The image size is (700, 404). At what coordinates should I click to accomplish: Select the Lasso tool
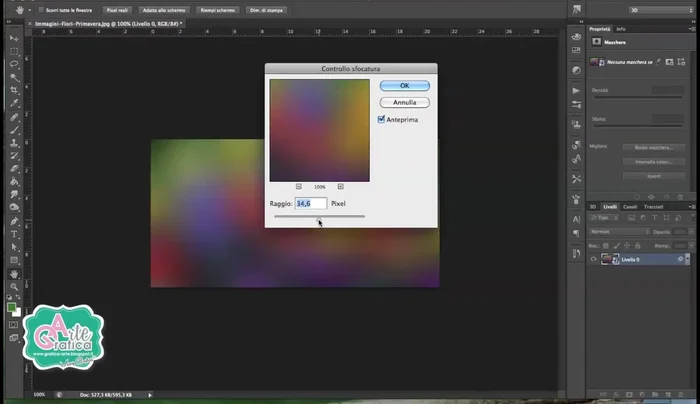tap(14, 63)
